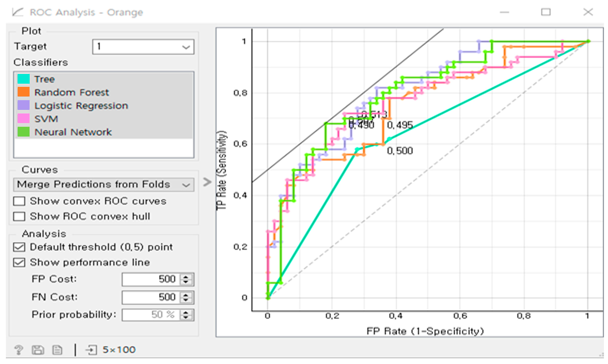Click the help question mark icon

point(19,349)
